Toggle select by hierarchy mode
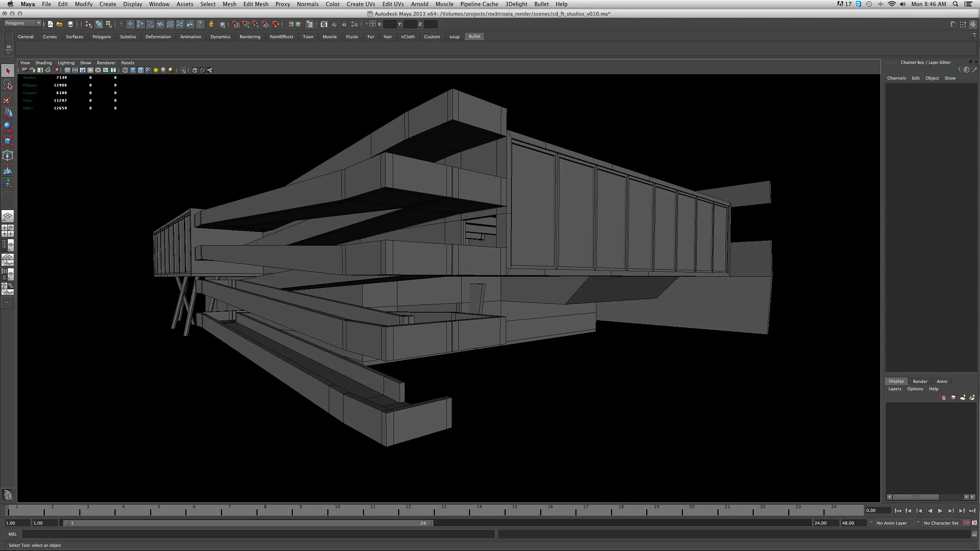This screenshot has height=551, width=980. tap(89, 24)
